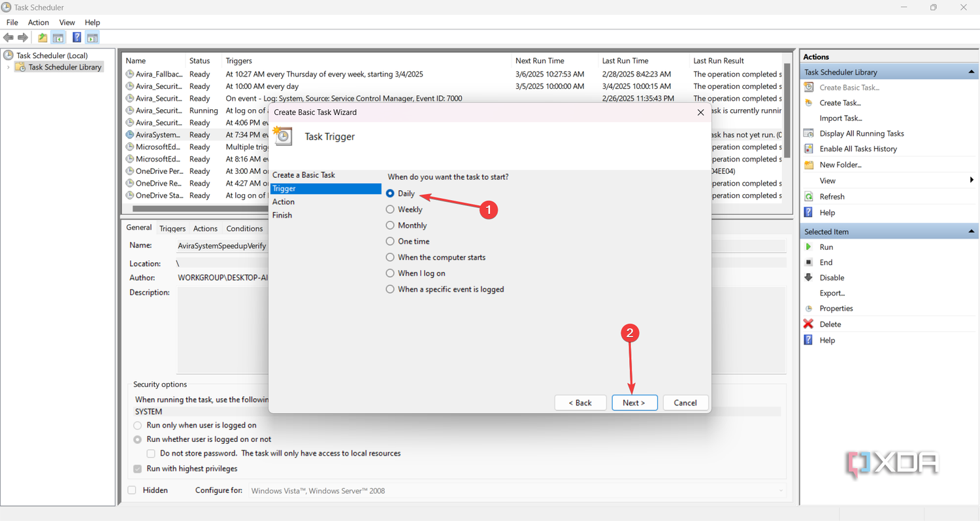Click the Import Task link
The width and height of the screenshot is (980, 521).
click(841, 118)
